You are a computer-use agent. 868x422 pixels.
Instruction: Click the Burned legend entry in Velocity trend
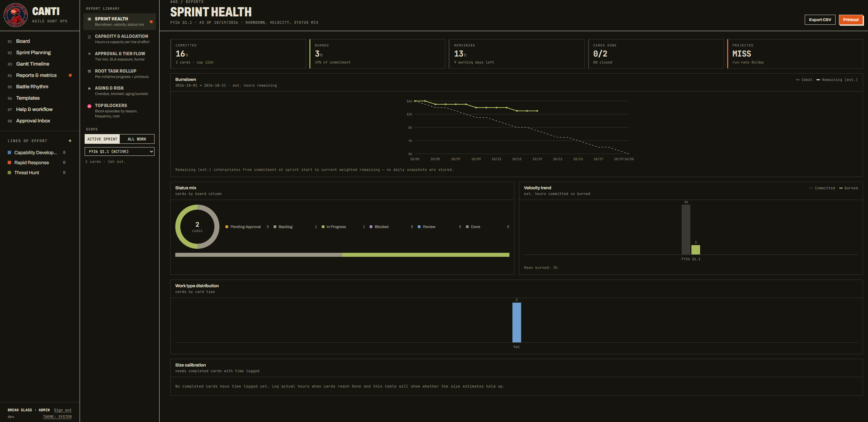pyautogui.click(x=849, y=188)
